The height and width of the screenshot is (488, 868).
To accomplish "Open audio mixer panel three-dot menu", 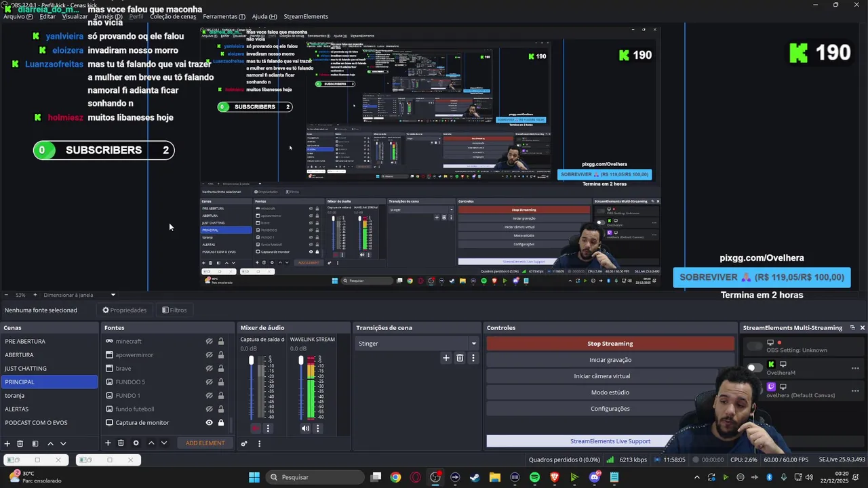I will tap(259, 444).
